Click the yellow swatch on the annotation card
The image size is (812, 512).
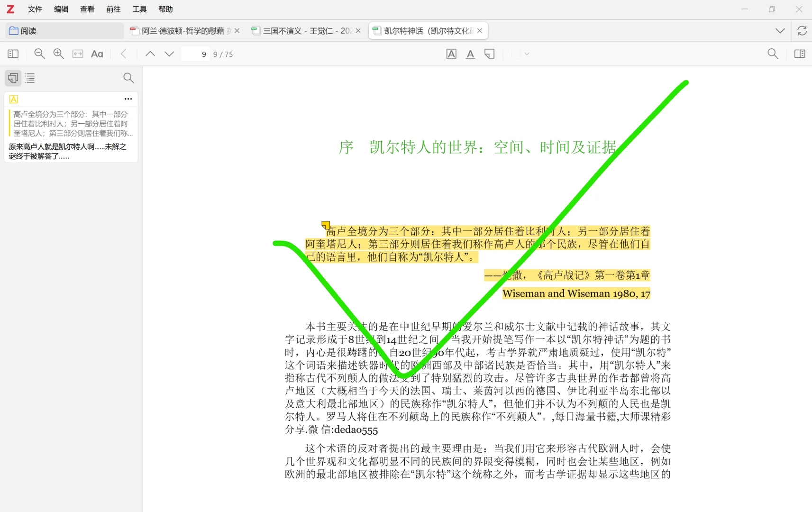click(x=14, y=99)
